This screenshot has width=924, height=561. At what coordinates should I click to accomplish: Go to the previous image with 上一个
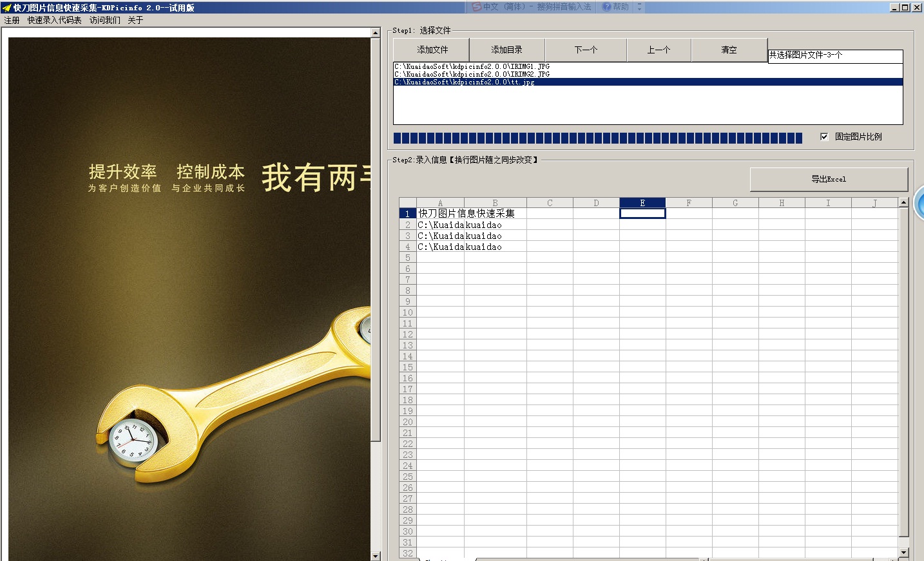659,50
